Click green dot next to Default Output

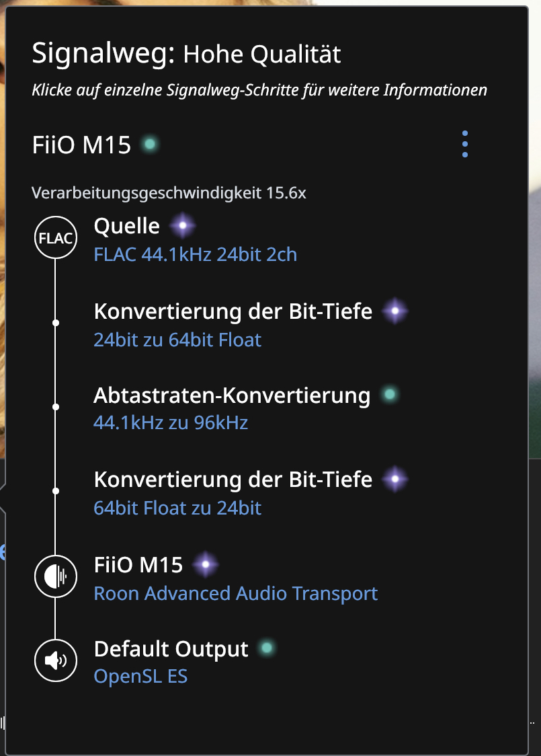(266, 648)
